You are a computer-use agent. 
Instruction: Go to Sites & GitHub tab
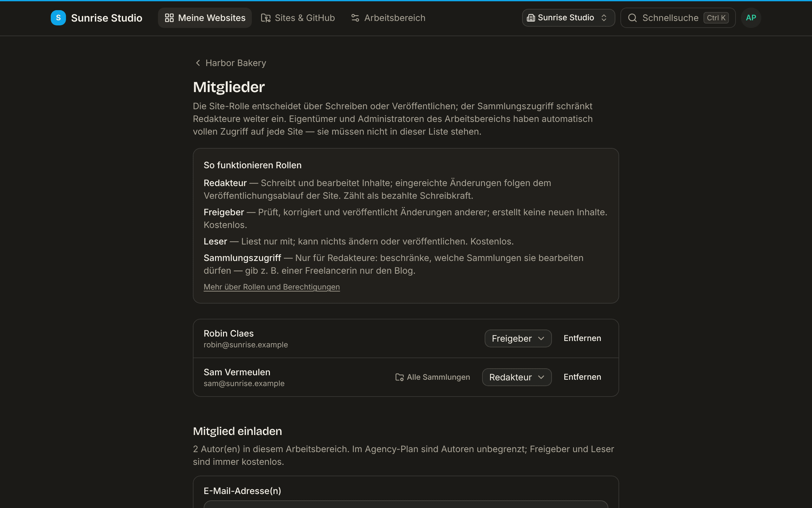click(298, 18)
